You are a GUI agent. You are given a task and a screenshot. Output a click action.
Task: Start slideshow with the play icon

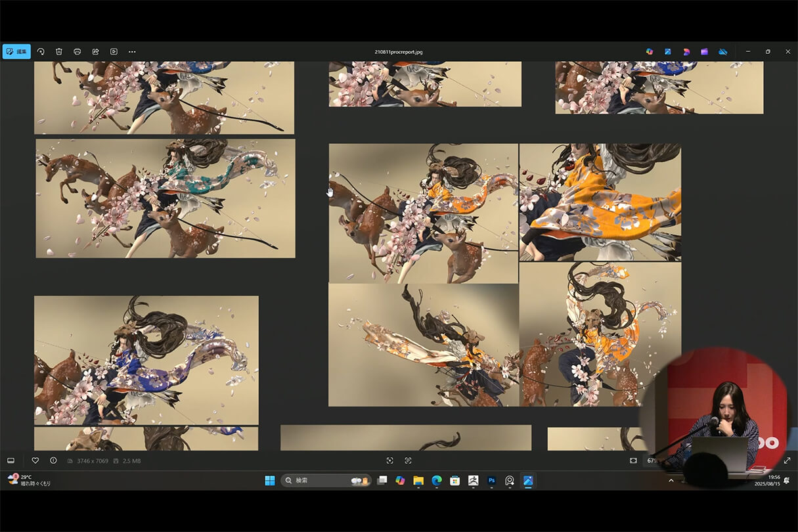(114, 51)
